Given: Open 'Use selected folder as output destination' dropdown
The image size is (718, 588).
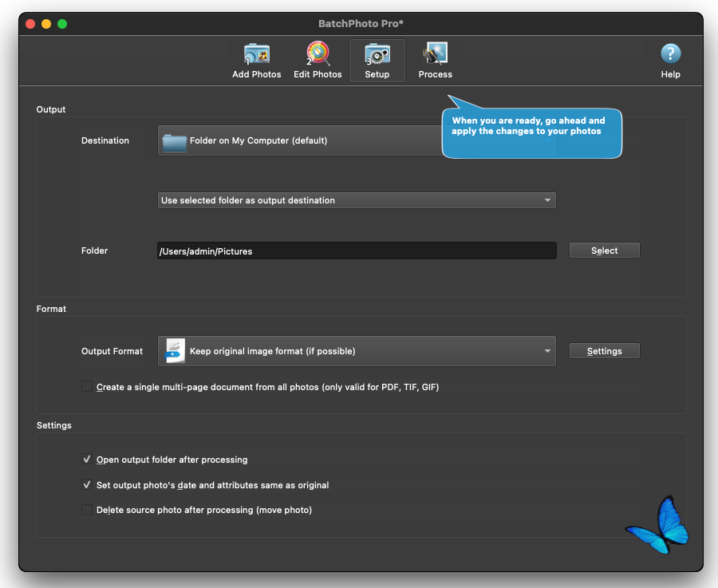Looking at the screenshot, I should [x=357, y=200].
